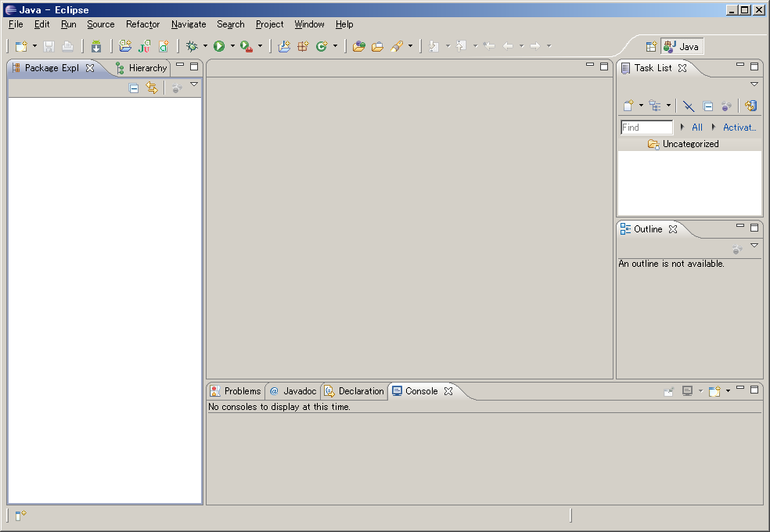Click the External Tools run icon with toolbox

click(246, 46)
